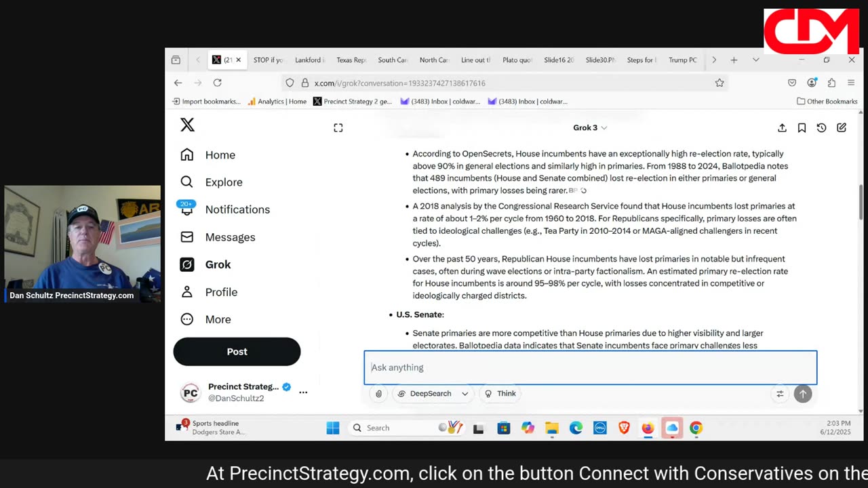Image resolution: width=868 pixels, height=488 pixels.
Task: Open the More menu in sidebar
Action: [205, 319]
